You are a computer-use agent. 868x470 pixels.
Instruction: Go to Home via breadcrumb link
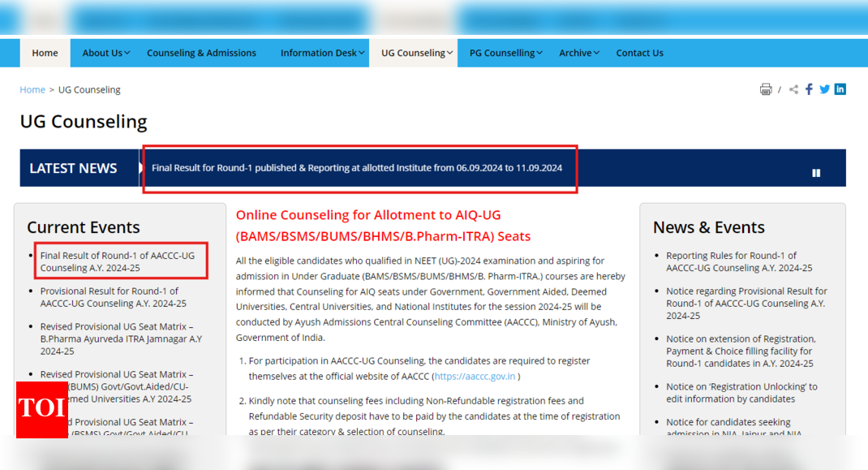click(32, 90)
